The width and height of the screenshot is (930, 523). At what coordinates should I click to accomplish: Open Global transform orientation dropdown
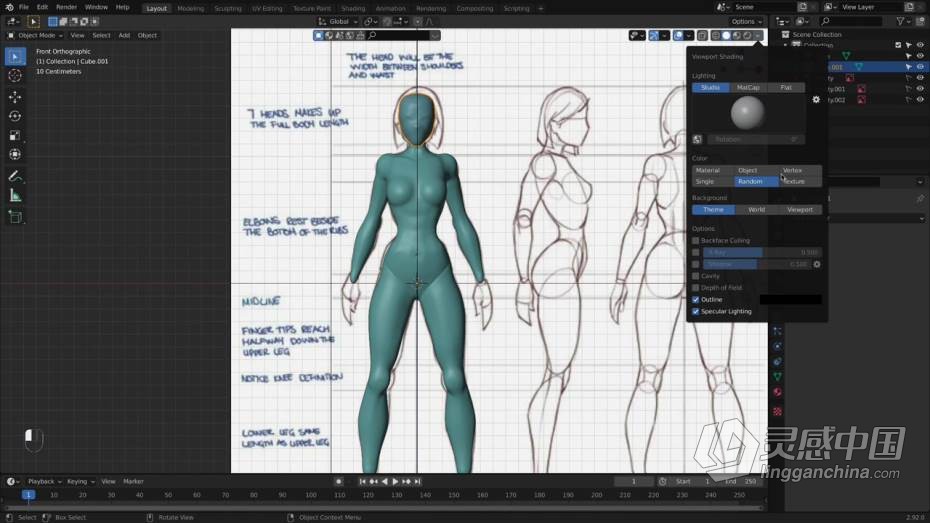[337, 21]
